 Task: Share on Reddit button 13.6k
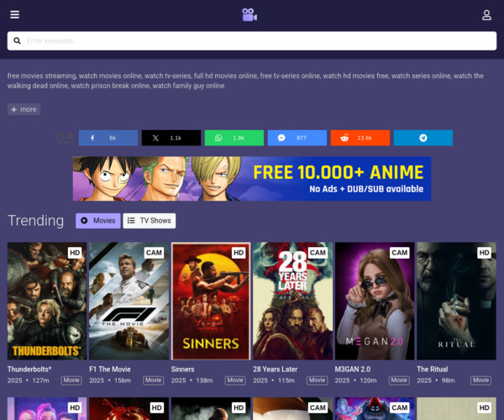tap(360, 138)
